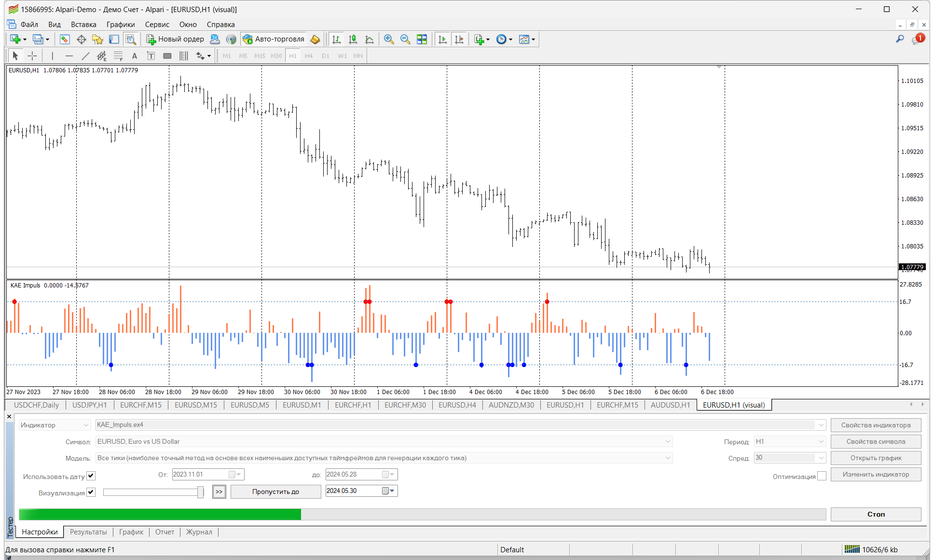934x560 pixels.
Task: Click the zoom out magnifier icon
Action: [405, 40]
